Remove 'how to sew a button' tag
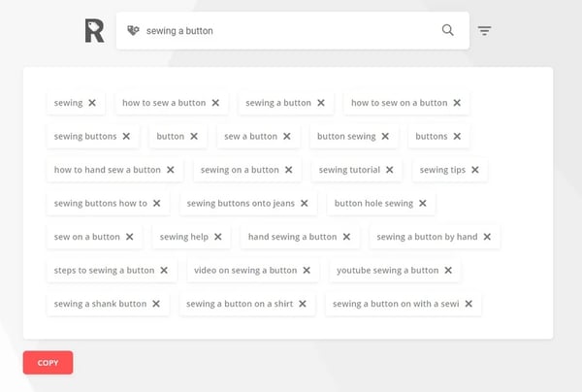The height and width of the screenshot is (392, 582). tap(215, 103)
